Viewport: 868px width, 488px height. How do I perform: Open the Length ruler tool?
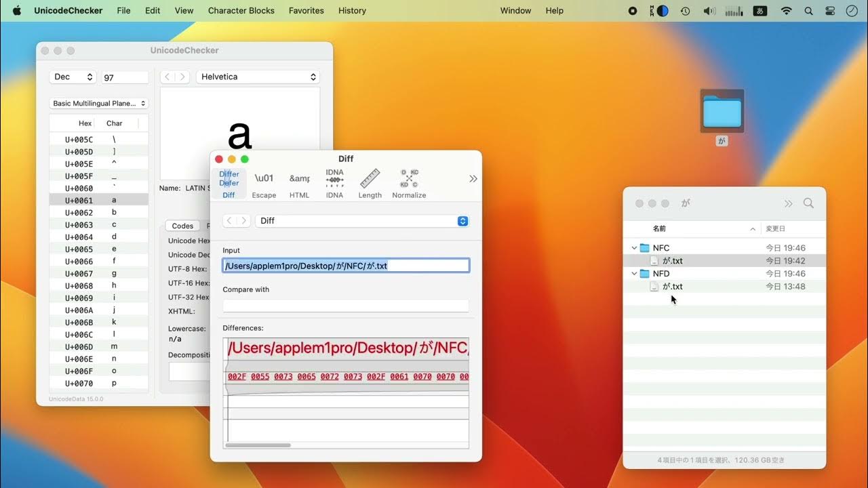point(370,183)
